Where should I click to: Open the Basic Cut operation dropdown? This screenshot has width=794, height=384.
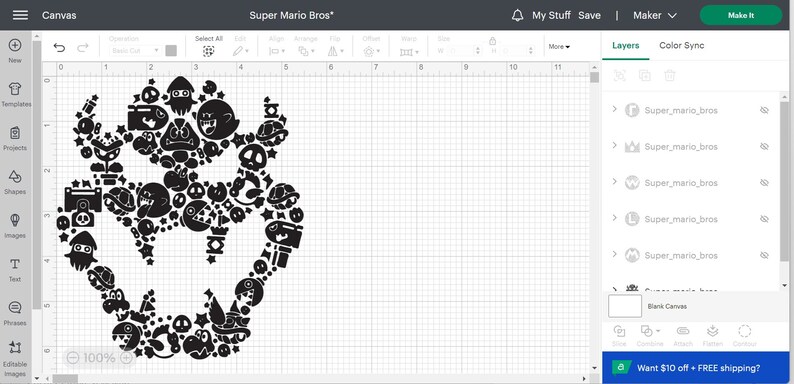coord(135,51)
